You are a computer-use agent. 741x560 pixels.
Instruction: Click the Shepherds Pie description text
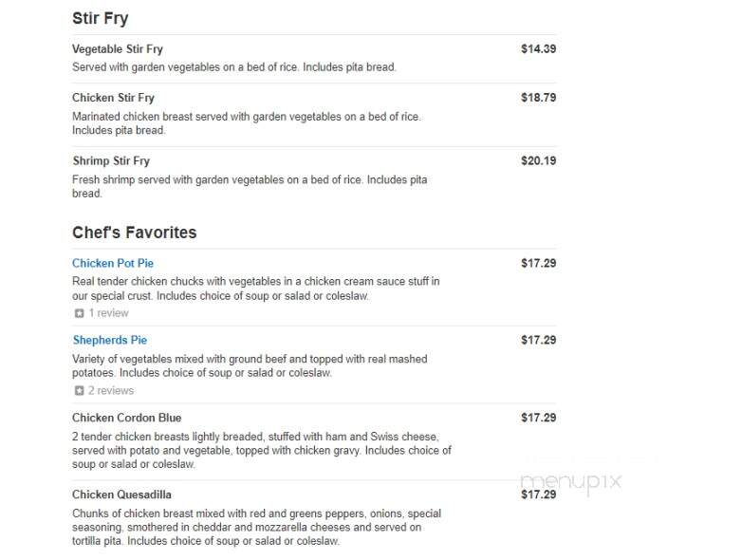[x=250, y=365]
